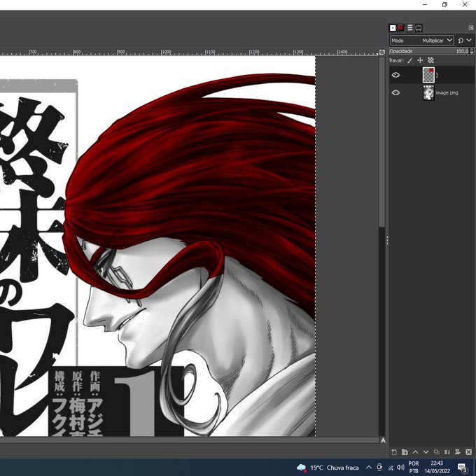Click the image.png layer name
Image resolution: width=476 pixels, height=476 pixels.
tap(447, 92)
